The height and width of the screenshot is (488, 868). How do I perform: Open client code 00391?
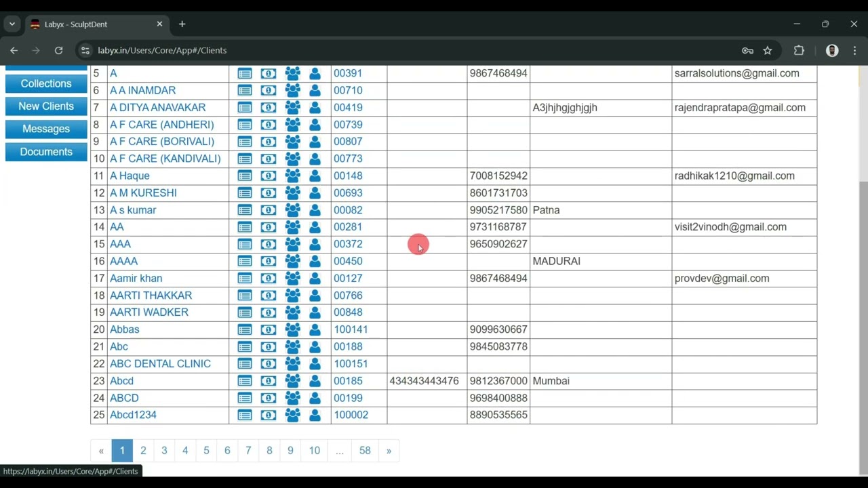(348, 73)
